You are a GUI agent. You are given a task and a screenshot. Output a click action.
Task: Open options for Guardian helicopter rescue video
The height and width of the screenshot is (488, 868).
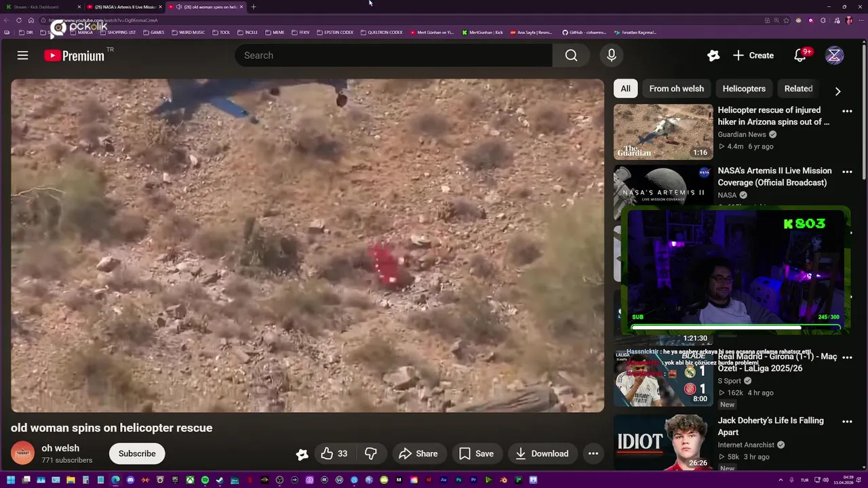click(847, 111)
